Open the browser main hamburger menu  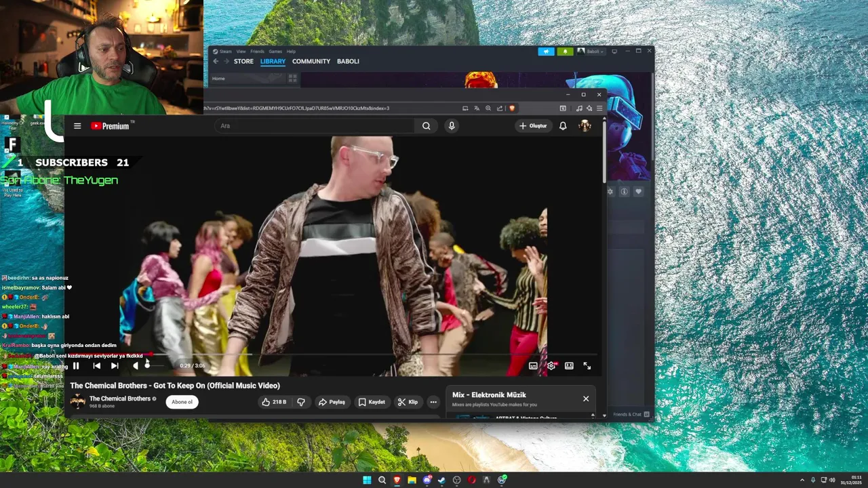[x=599, y=108]
